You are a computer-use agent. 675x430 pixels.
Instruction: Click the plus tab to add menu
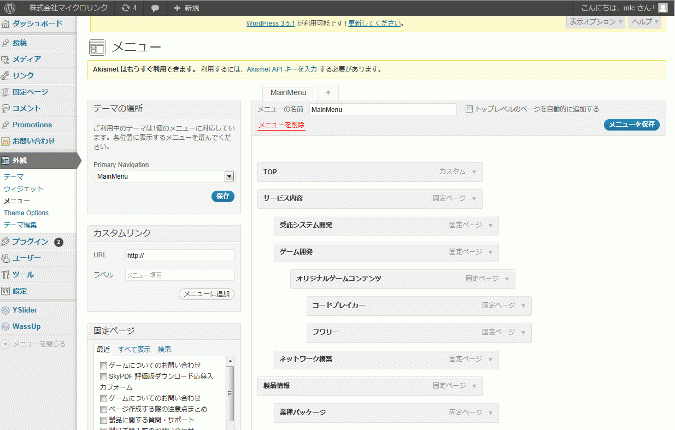(327, 92)
